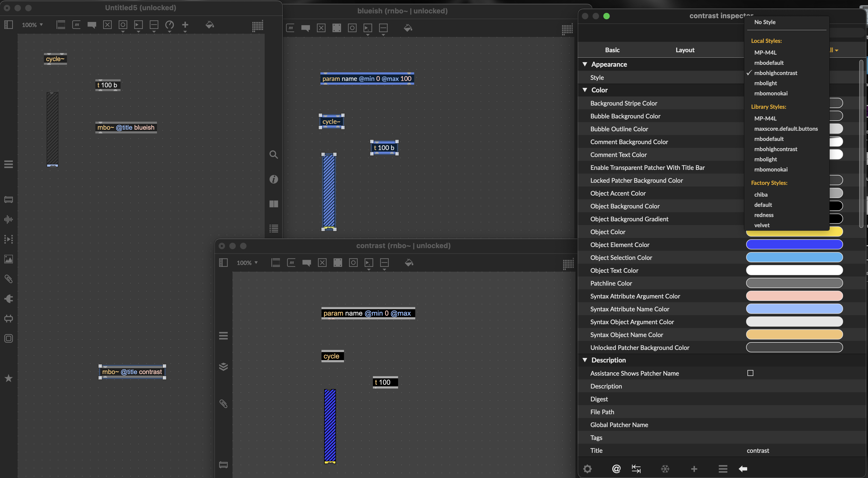Screen dimensions: 868x478
Task: Switch to the Layout inspector tab
Action: point(685,50)
